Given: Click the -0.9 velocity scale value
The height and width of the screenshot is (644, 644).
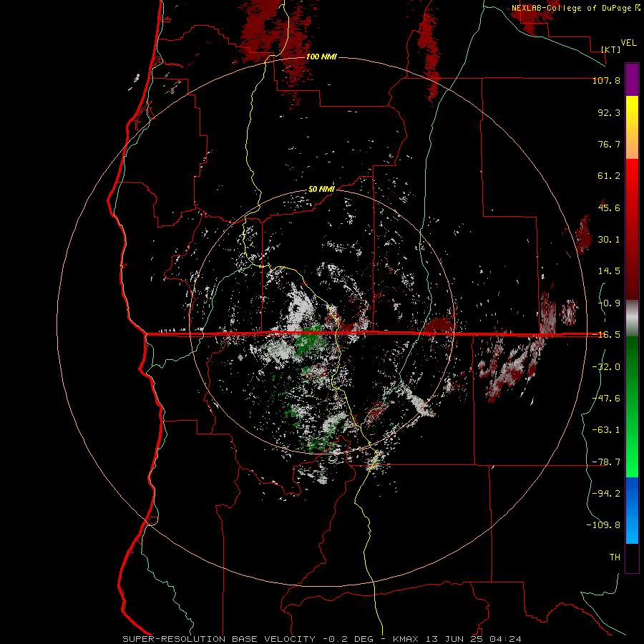Looking at the screenshot, I should coord(609,303).
